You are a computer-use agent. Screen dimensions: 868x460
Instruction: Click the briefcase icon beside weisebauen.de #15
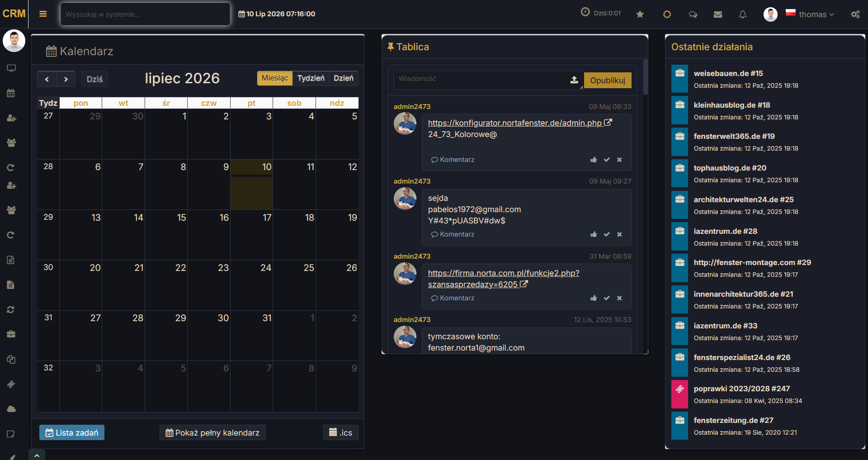coord(679,79)
